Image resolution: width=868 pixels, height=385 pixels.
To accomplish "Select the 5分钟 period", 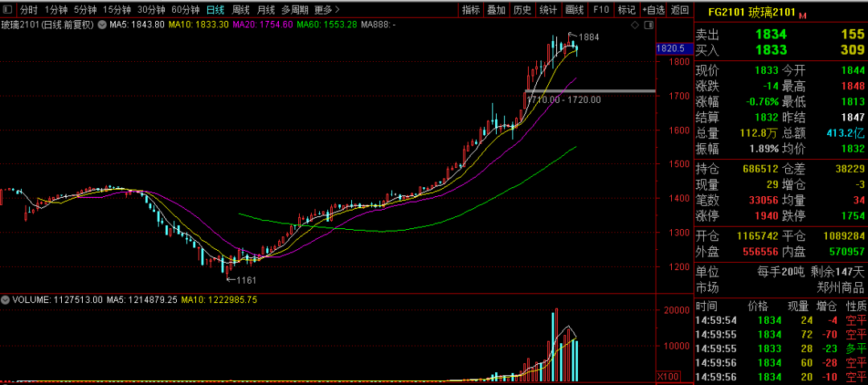I will pos(85,10).
